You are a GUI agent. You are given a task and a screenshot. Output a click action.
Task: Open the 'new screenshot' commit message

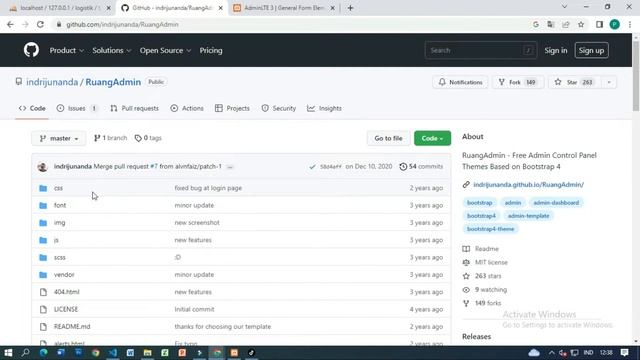point(197,223)
